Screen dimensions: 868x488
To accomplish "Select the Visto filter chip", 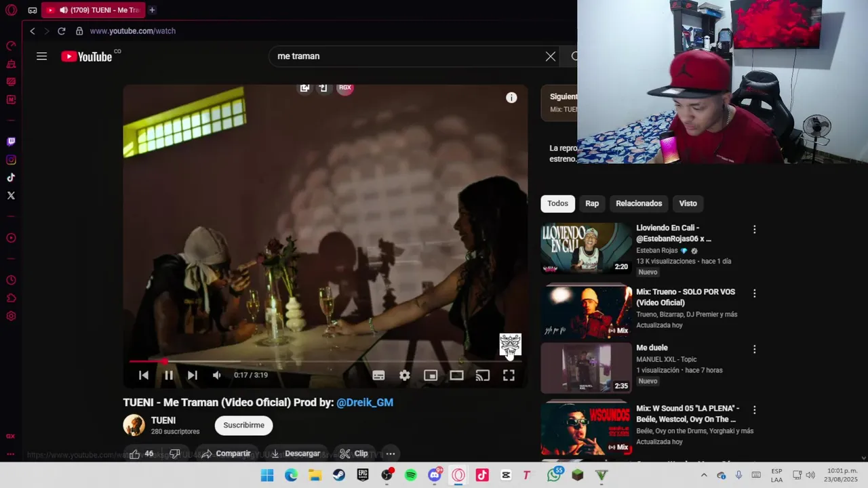I will [x=688, y=203].
